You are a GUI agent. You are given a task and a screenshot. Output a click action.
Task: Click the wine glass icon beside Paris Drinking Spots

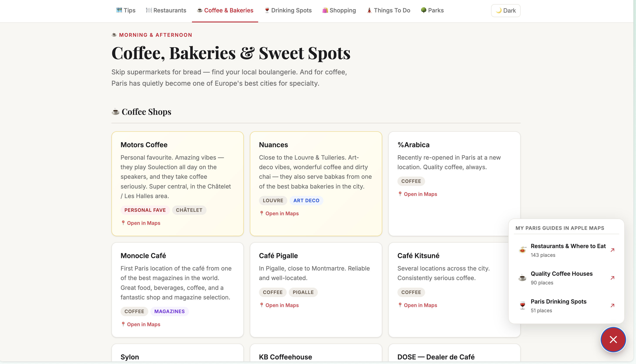click(522, 305)
